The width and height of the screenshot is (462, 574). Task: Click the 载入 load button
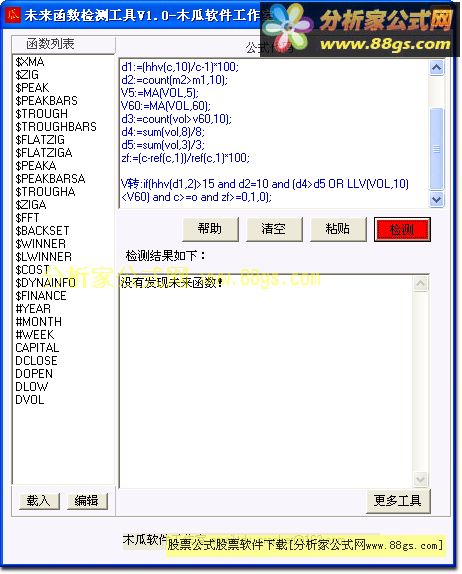click(39, 501)
